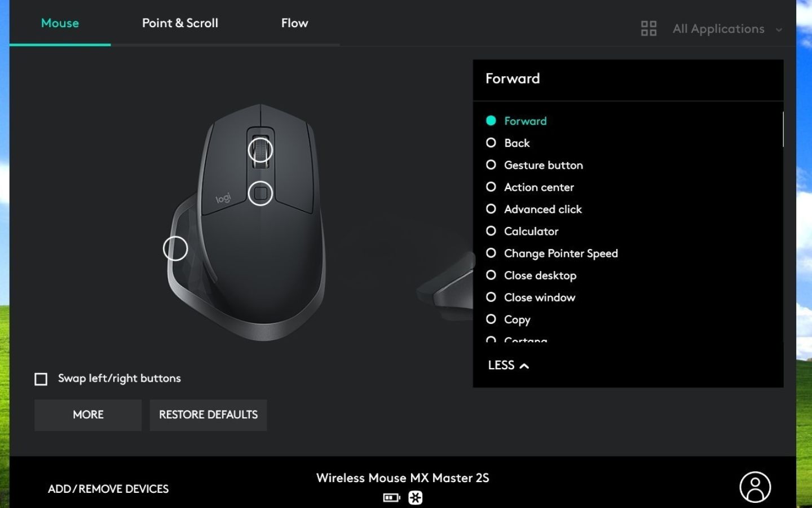
Task: Click the action list scrollbar
Action: 783,129
